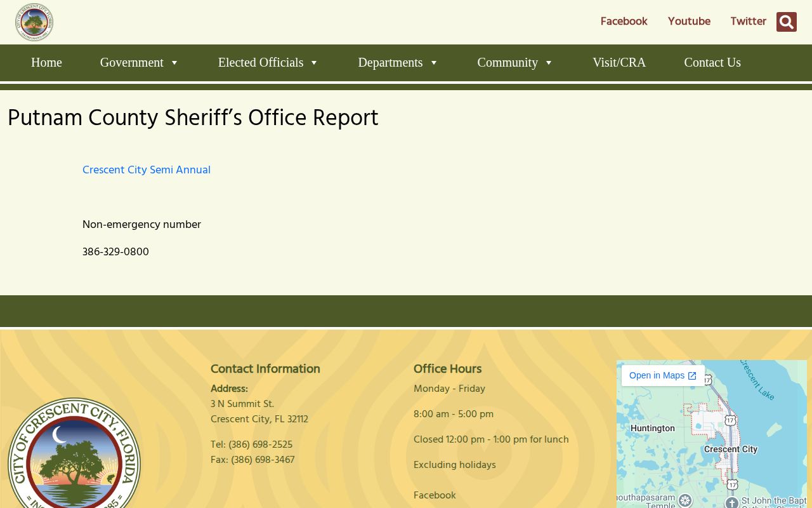Open the Departments menu label
This screenshot has height=508, width=812.
tap(390, 62)
